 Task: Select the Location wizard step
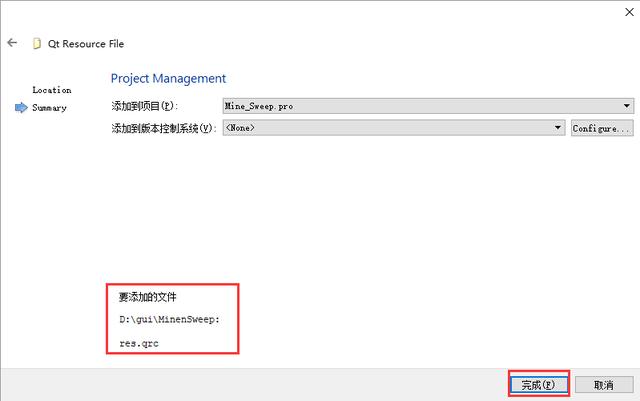[52, 90]
